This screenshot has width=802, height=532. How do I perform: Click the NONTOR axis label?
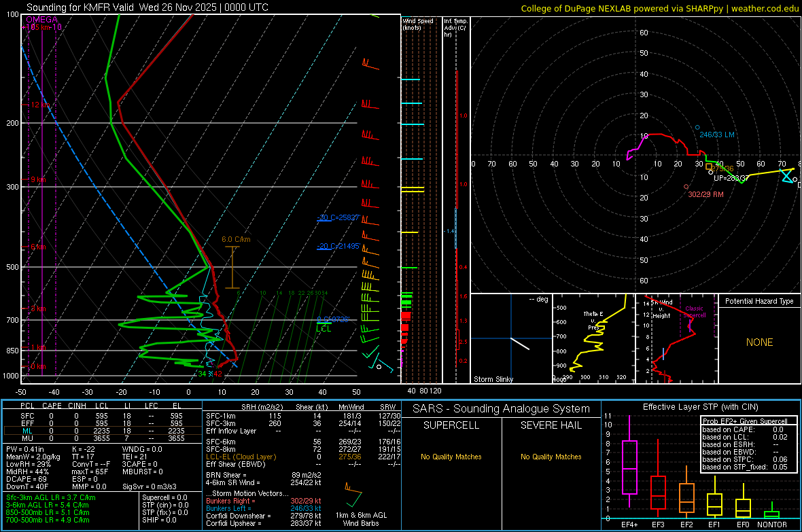click(x=772, y=525)
